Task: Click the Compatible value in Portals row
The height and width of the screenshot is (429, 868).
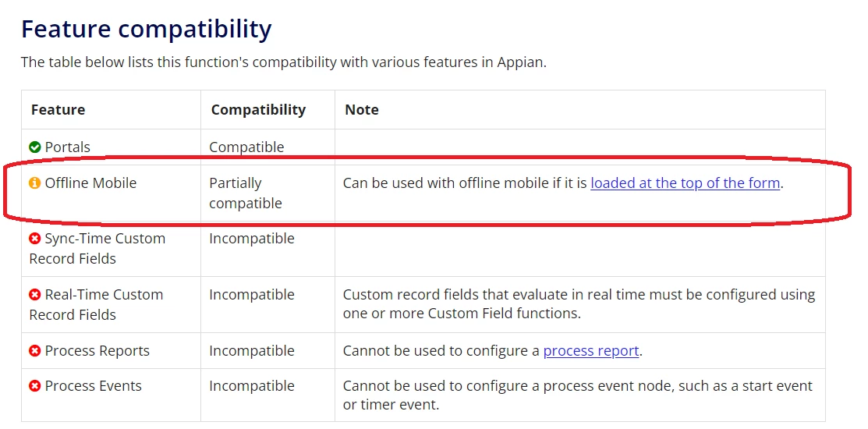Action: 246,147
